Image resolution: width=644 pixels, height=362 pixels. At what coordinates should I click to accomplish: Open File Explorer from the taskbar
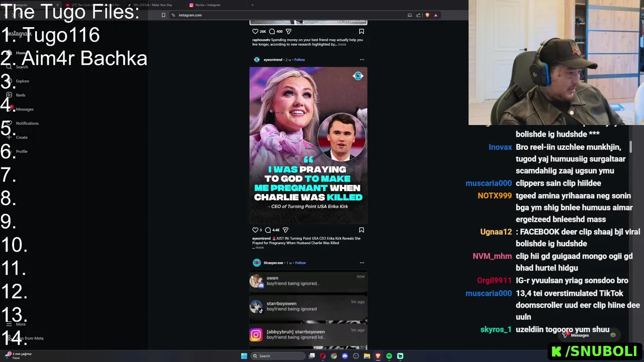click(x=367, y=356)
